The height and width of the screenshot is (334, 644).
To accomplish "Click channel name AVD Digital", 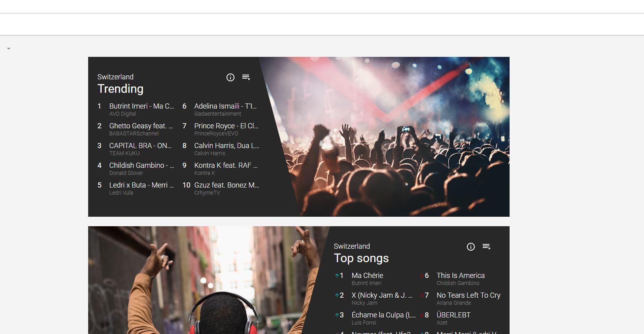I will click(123, 114).
